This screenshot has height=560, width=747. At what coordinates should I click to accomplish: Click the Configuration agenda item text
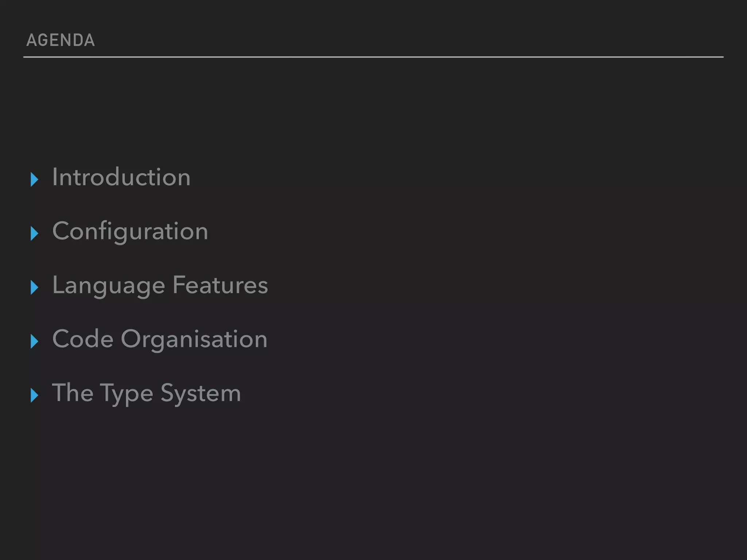(x=130, y=231)
